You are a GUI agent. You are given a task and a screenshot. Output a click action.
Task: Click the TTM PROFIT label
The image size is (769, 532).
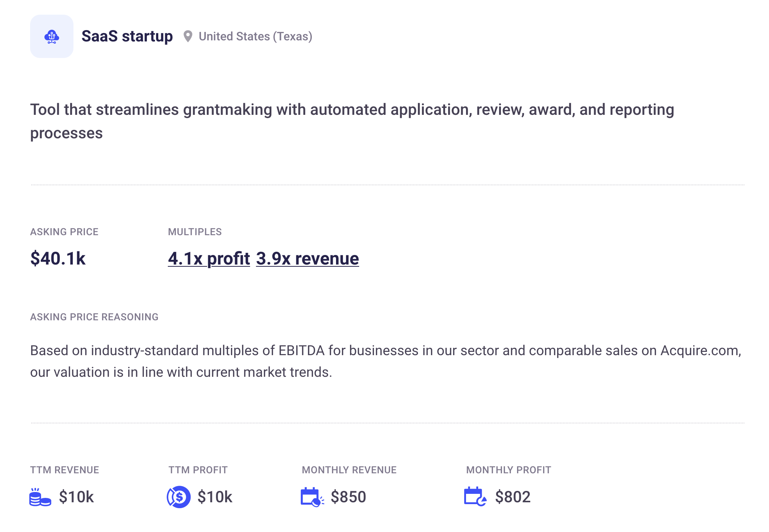(198, 470)
